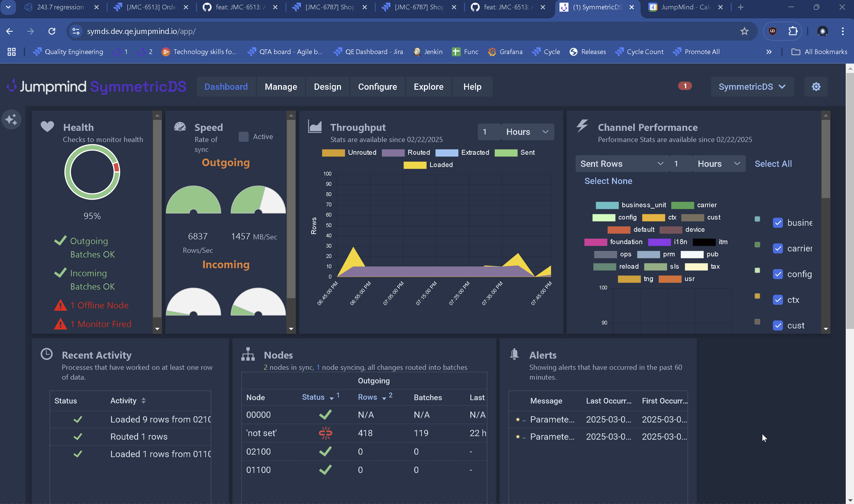The height and width of the screenshot is (504, 854).
Task: Open the tab search chevron
Action: pyautogui.click(x=8, y=7)
